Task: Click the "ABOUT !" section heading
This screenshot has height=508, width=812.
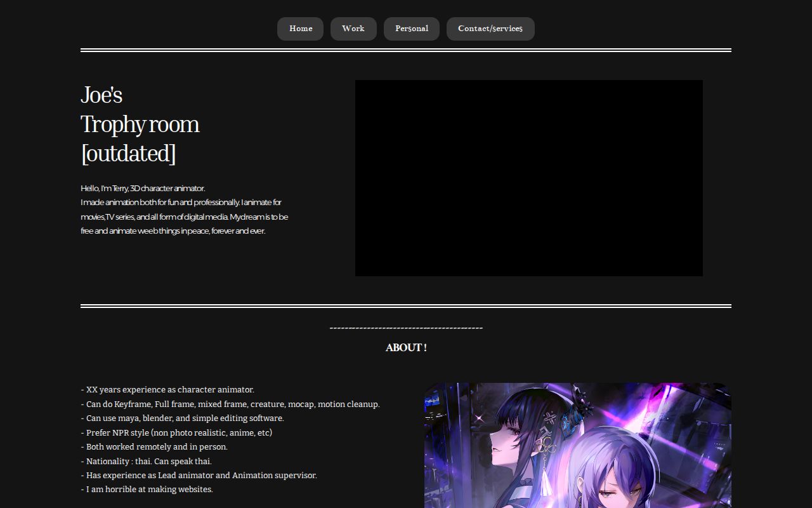Action: click(406, 347)
